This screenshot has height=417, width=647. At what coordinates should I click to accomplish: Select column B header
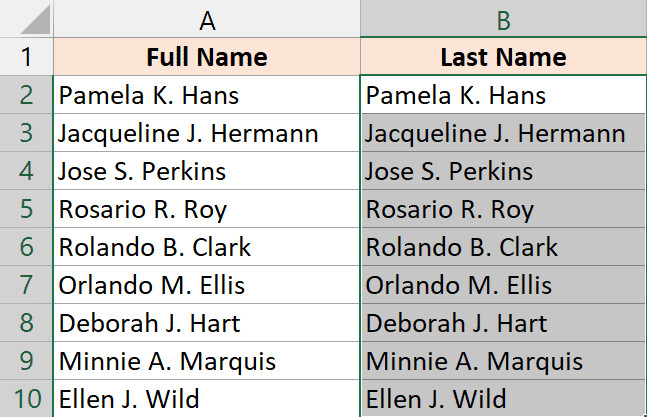pos(503,19)
